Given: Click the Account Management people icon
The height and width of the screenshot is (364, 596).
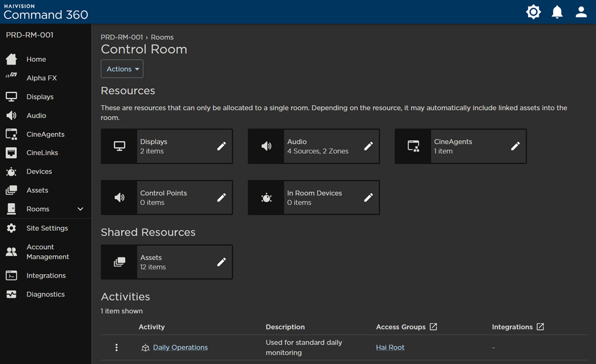Looking at the screenshot, I should [11, 251].
